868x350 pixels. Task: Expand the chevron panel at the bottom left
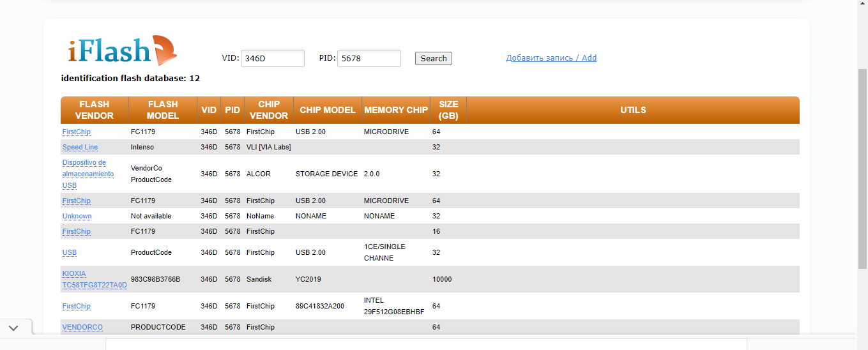14,328
